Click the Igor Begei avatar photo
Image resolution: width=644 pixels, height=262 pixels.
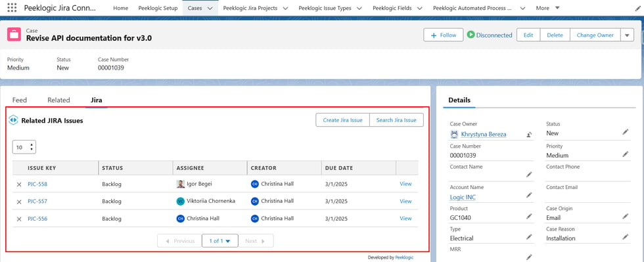180,184
